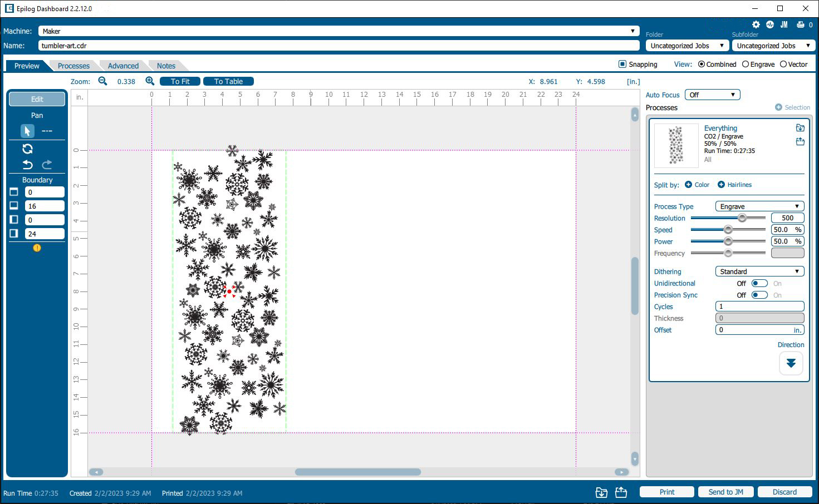The height and width of the screenshot is (504, 819).
Task: Zoom out with the minus magnifier
Action: point(102,81)
